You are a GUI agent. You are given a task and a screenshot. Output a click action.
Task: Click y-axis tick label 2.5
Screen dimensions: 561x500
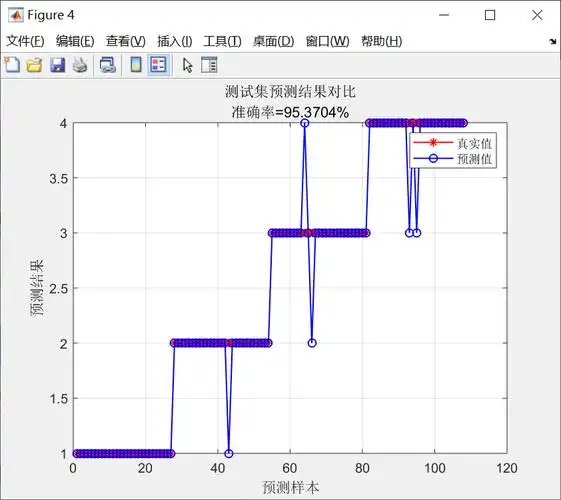point(59,288)
